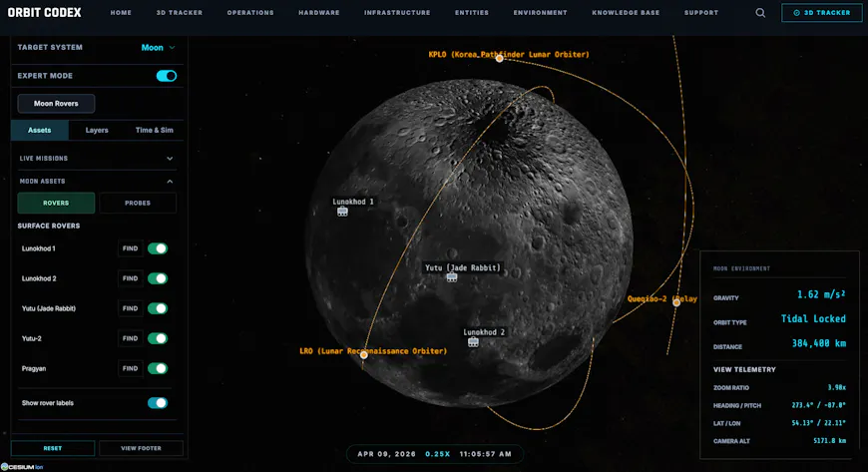
Task: Click FIND for Lunokhod 2
Action: coord(130,278)
